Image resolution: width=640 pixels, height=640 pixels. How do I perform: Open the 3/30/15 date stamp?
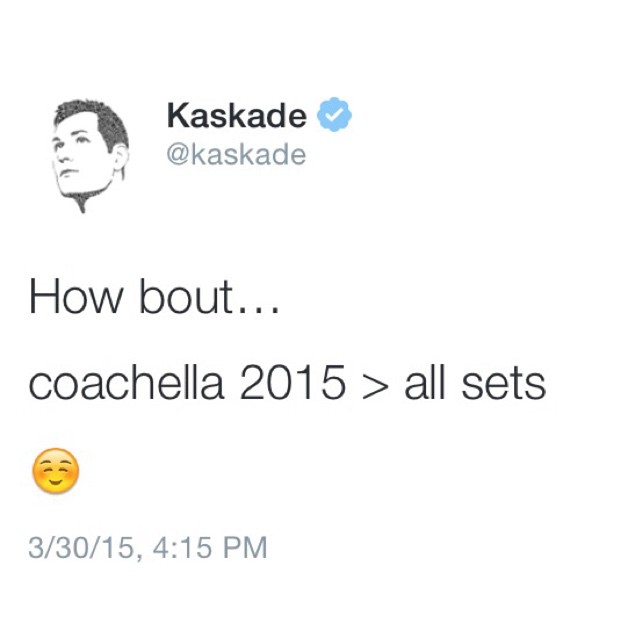[x=81, y=547]
